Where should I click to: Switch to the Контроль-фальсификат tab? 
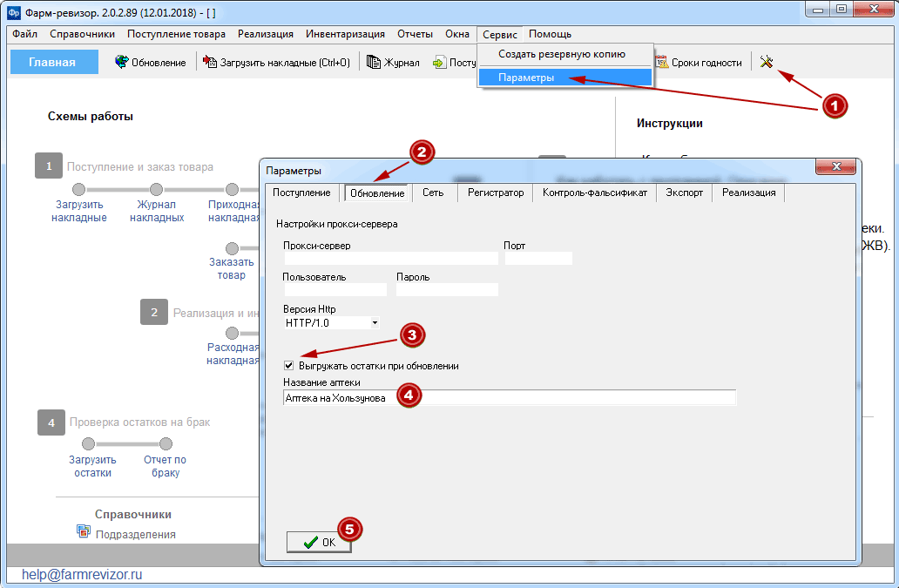(595, 193)
